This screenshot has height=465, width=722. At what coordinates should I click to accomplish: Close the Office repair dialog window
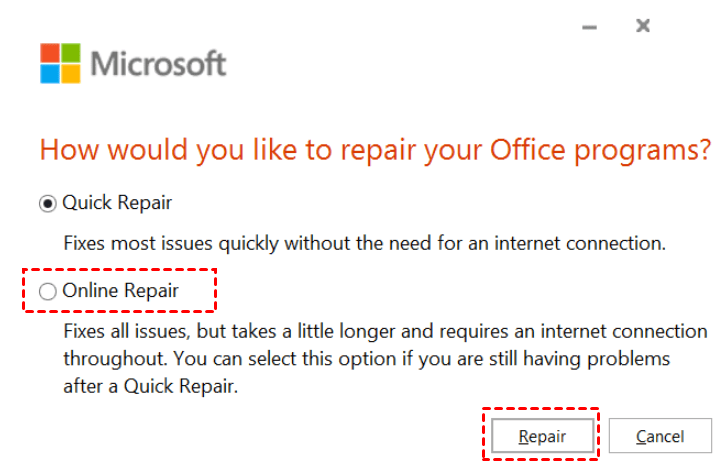643,27
